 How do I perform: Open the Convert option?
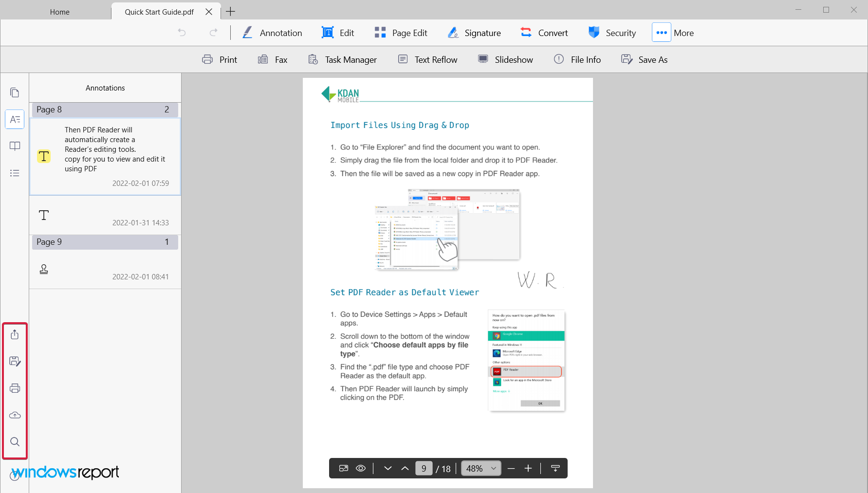coord(544,33)
